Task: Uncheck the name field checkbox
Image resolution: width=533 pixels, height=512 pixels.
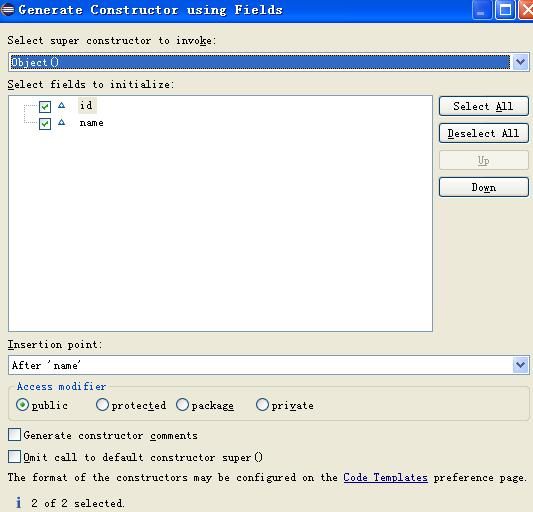Action: tap(45, 124)
